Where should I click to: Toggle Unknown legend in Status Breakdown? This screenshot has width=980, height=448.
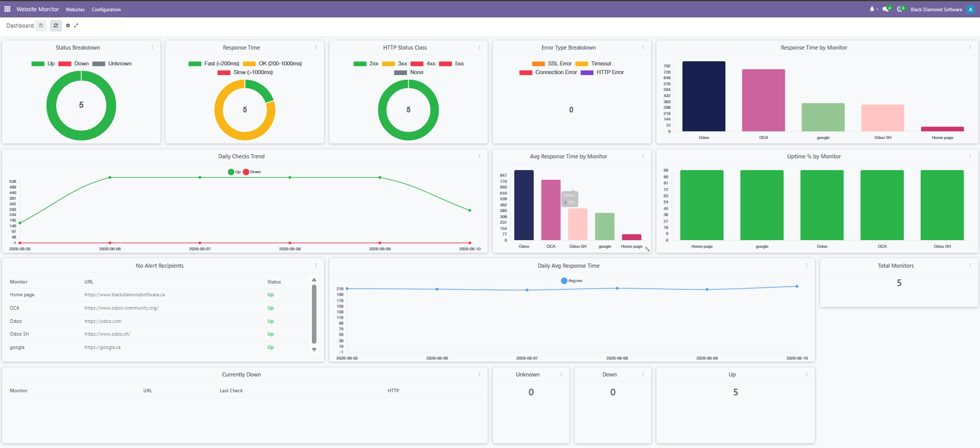[112, 64]
